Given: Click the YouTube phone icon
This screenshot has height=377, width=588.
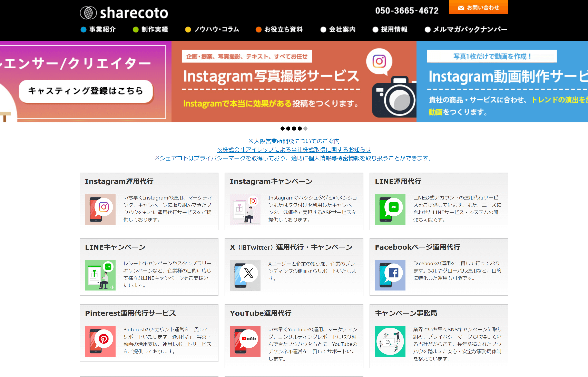Looking at the screenshot, I should [x=245, y=341].
